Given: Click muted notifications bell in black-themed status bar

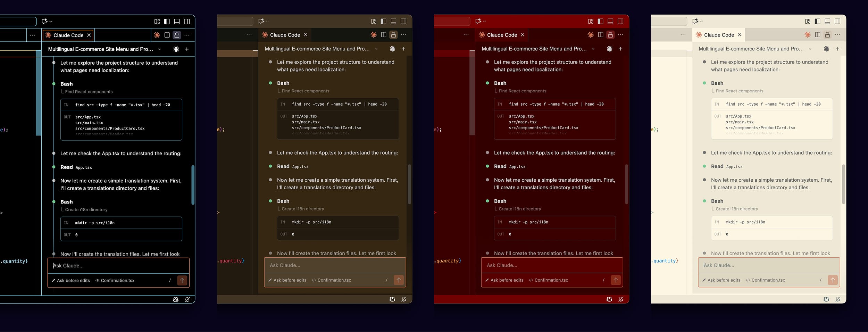Looking at the screenshot, I should [187, 299].
